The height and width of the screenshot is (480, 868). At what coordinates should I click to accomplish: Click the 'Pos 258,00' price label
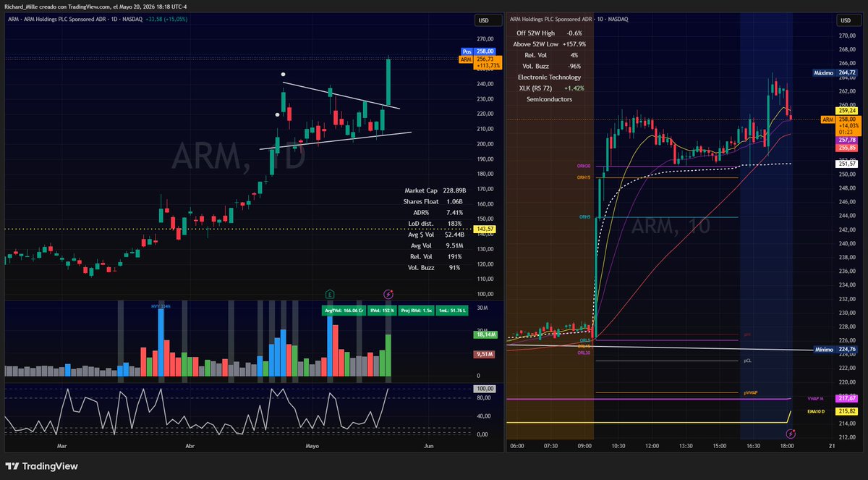[x=479, y=51]
